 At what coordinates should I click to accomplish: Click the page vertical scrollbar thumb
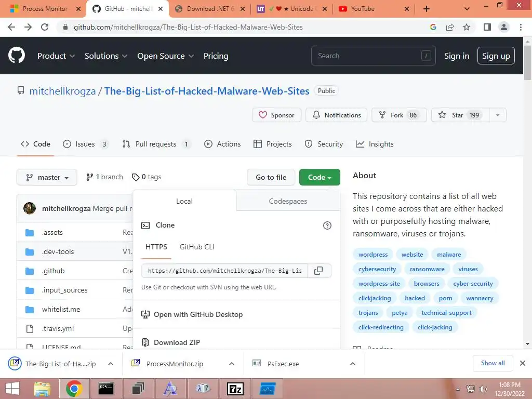527,63
